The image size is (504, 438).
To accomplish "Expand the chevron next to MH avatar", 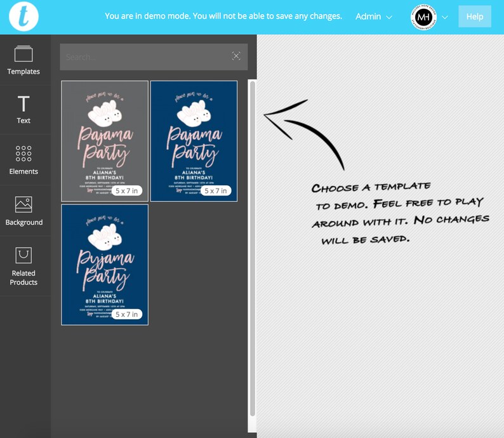I will click(x=445, y=17).
